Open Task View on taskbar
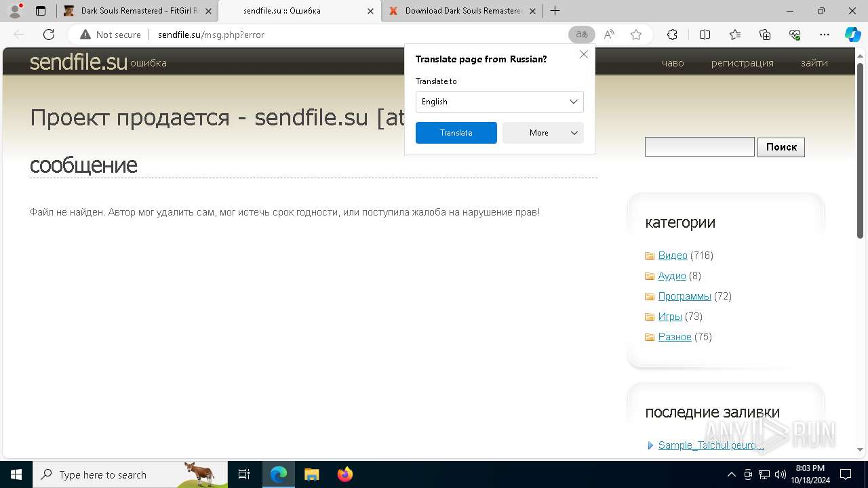868x488 pixels. tap(244, 474)
